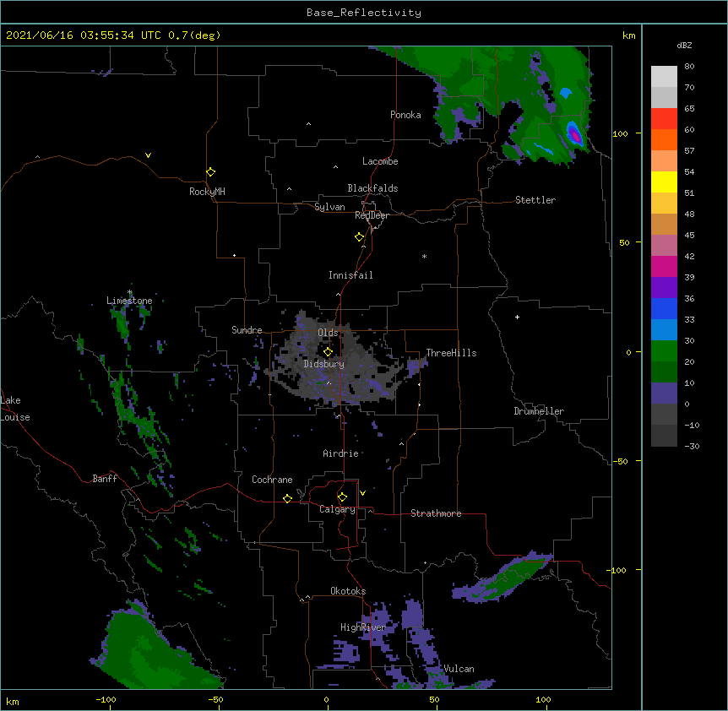728x711 pixels.
Task: Click the blue 36 dBZ legend swatch
Action: [664, 308]
